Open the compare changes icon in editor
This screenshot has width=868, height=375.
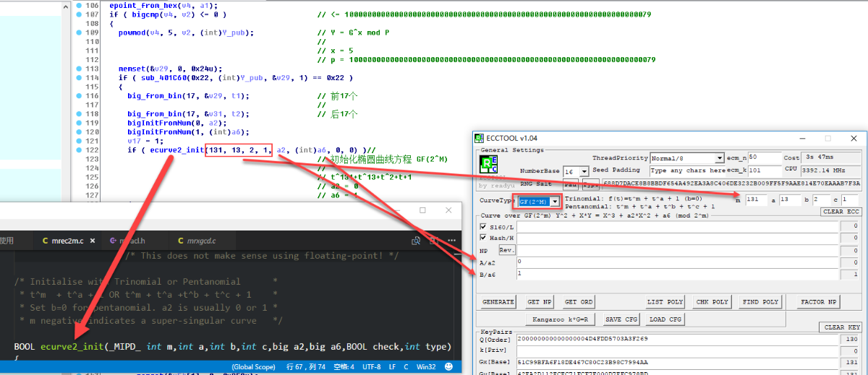pyautogui.click(x=416, y=241)
